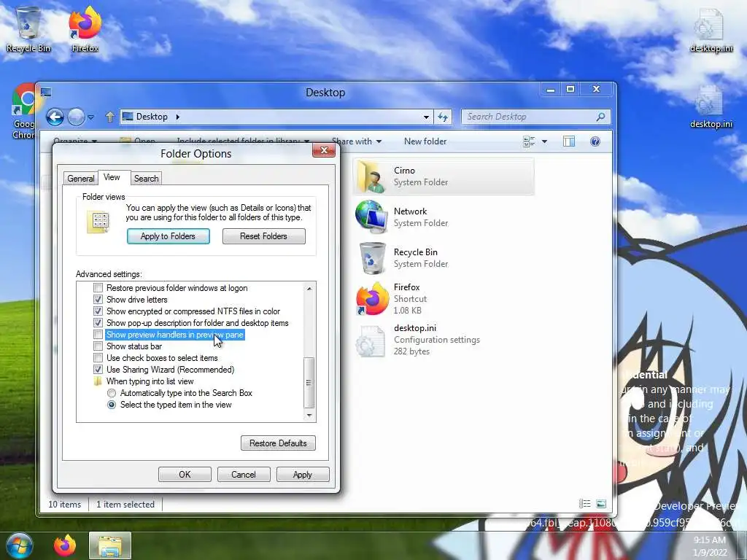Uncheck Show drive letters
747x560 pixels.
click(98, 300)
